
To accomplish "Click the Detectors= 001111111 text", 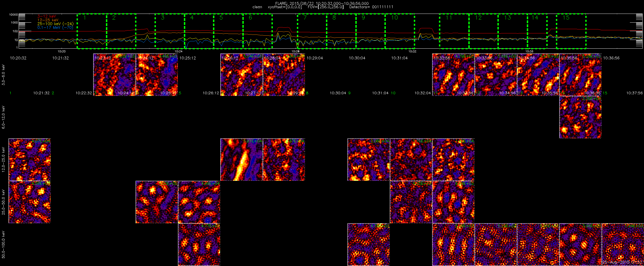I will click(371, 7).
